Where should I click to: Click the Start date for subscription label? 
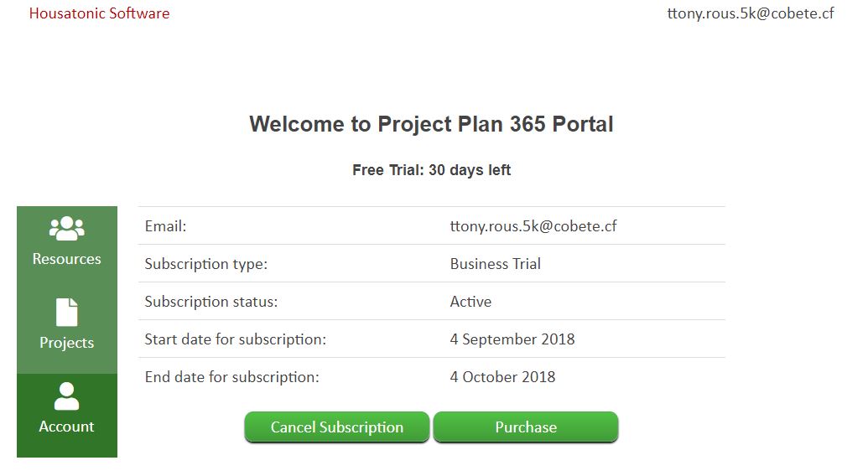click(x=236, y=339)
